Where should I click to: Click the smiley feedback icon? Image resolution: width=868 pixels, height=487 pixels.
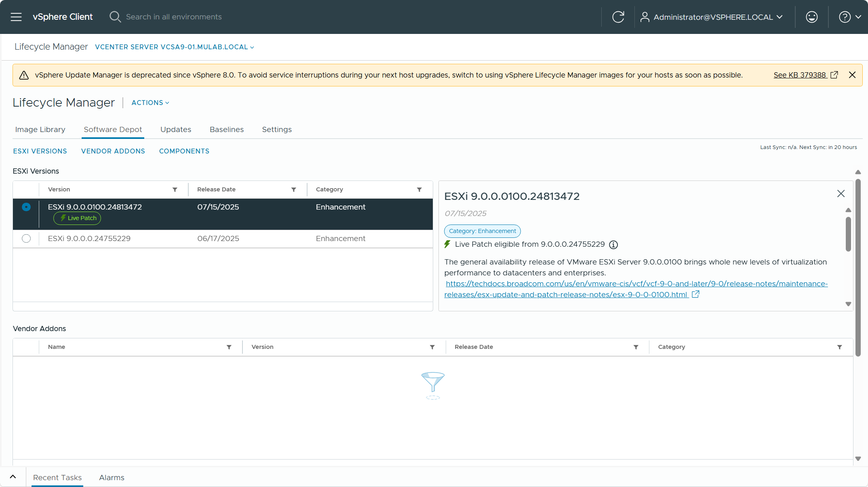[x=811, y=17]
